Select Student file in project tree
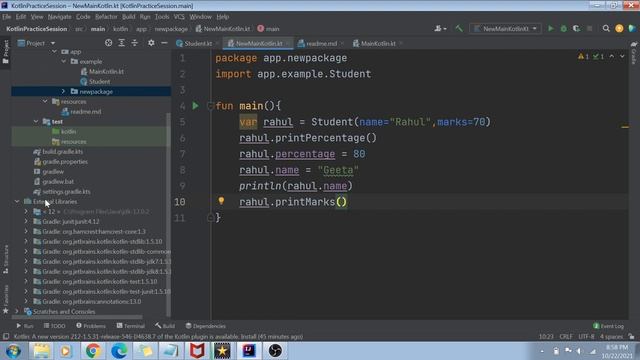The image size is (640, 360). 99,82
